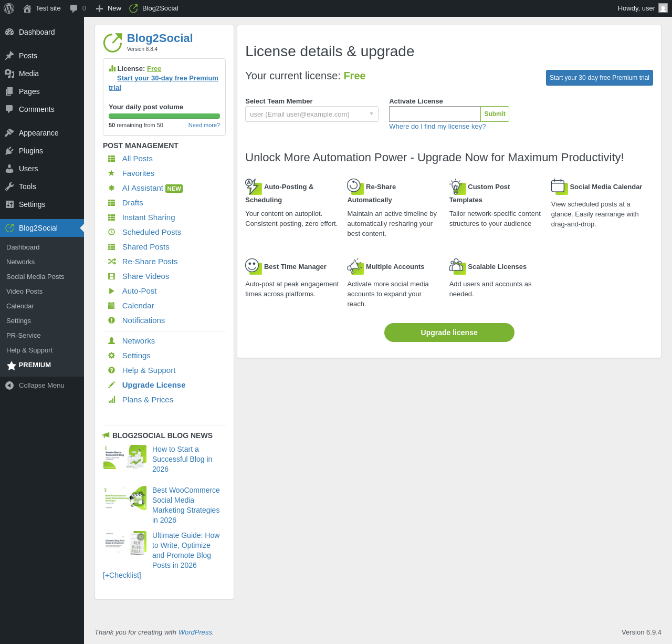Click the Auto-Post play icon
Image resolution: width=672 pixels, height=644 pixels.
111,291
